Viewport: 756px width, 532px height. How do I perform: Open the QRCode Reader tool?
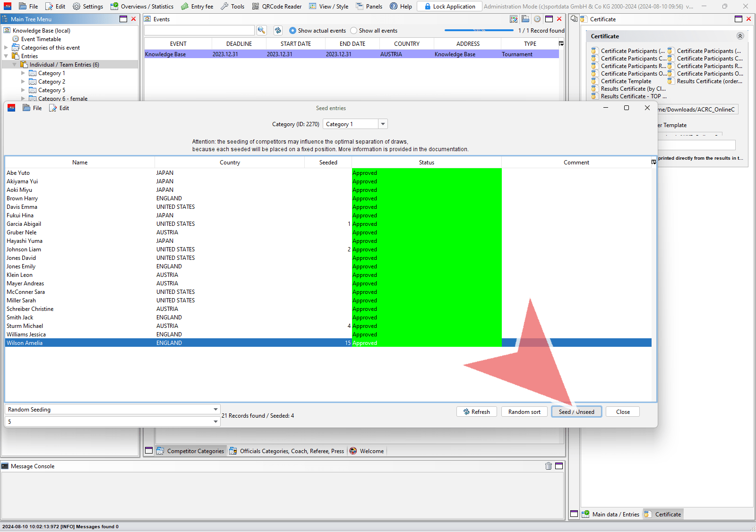click(276, 6)
